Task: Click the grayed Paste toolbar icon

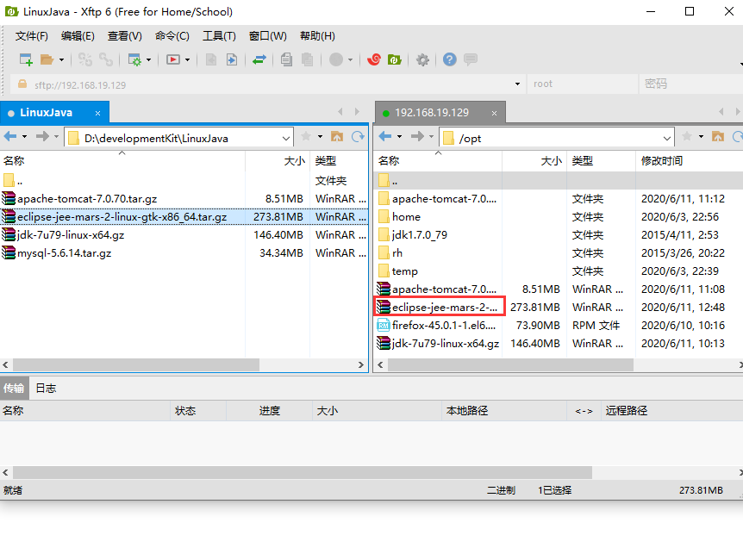Action: pos(308,59)
